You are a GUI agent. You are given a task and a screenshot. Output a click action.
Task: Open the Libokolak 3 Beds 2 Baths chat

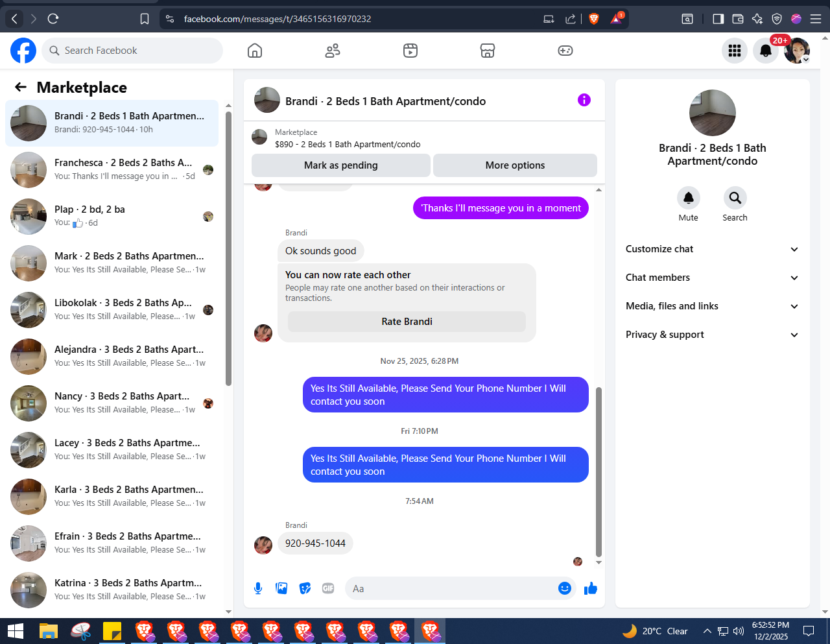click(112, 310)
